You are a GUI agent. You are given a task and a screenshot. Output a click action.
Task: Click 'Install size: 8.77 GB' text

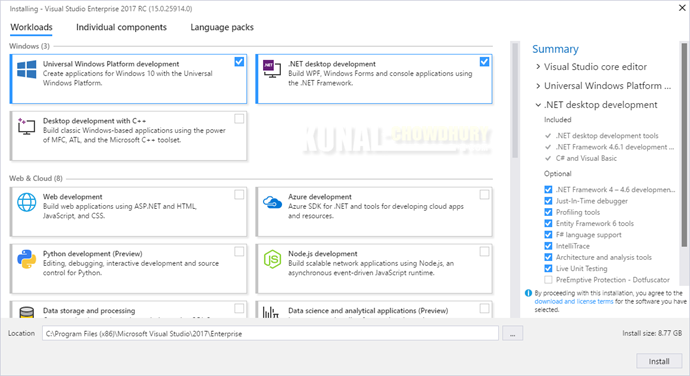coord(652,333)
